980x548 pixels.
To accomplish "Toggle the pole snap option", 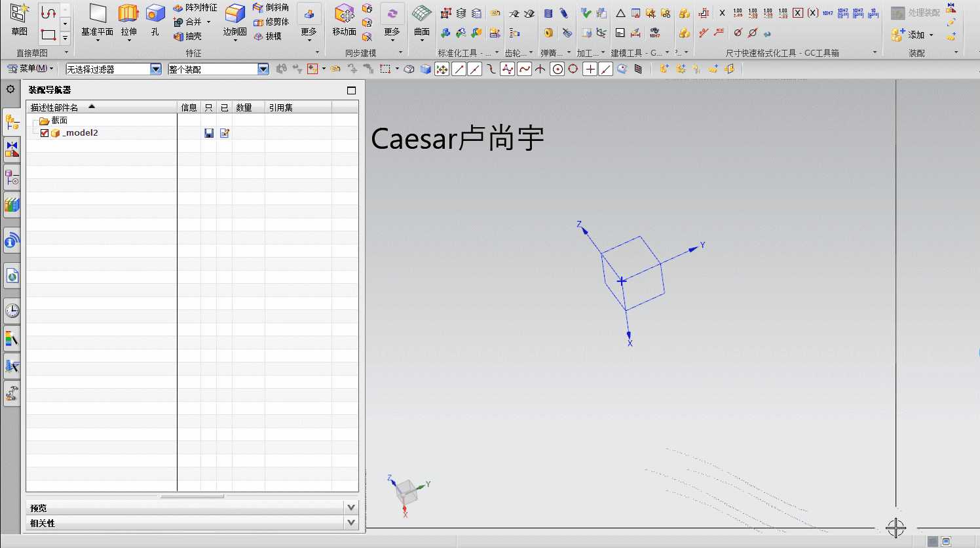I will [x=508, y=69].
